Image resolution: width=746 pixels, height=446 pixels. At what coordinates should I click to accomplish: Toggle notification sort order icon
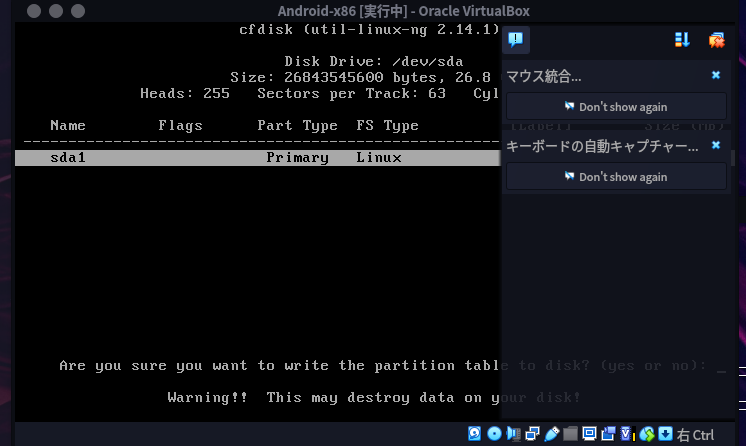pos(683,40)
